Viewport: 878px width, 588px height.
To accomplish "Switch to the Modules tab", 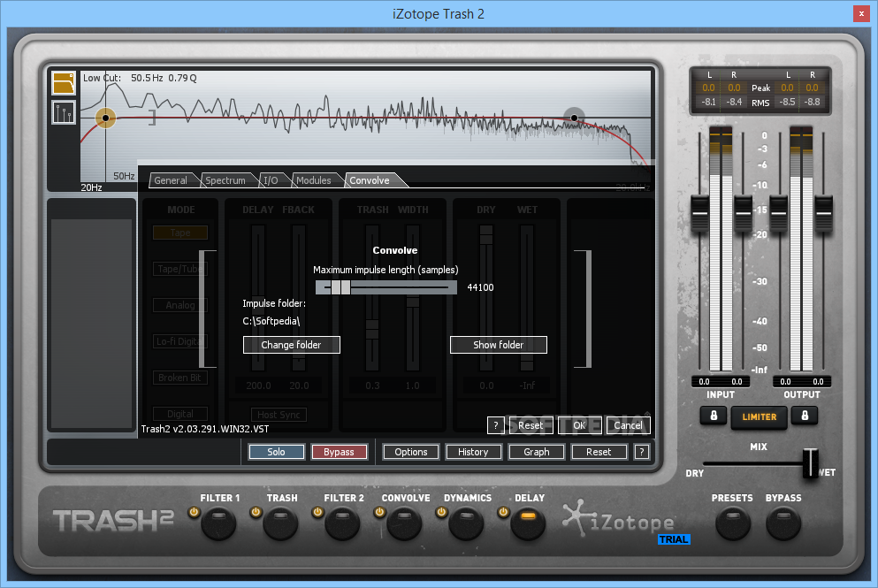I will (x=314, y=180).
